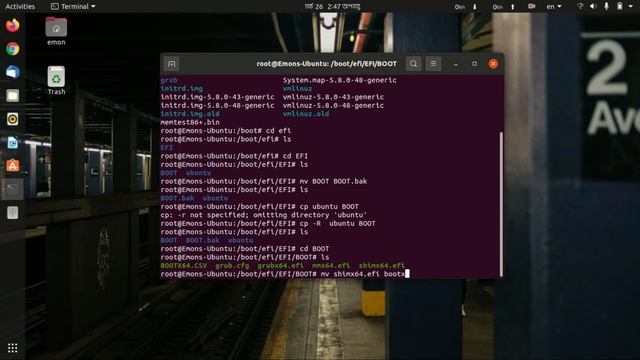The height and width of the screenshot is (360, 640).
Task: Open the en input source dropdown
Action: [554, 7]
